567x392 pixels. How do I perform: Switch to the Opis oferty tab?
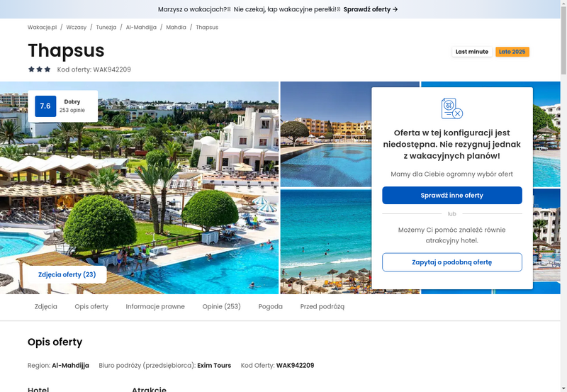(91, 306)
